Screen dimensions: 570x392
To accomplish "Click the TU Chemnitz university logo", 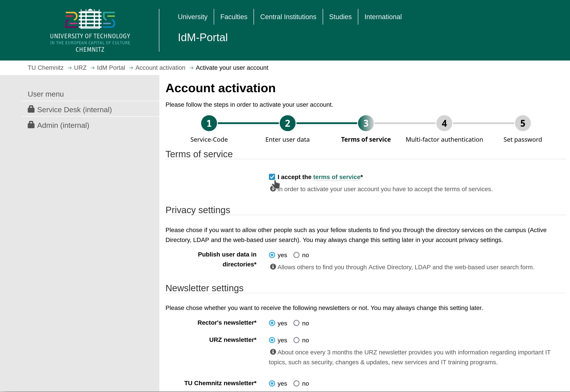I will [90, 29].
